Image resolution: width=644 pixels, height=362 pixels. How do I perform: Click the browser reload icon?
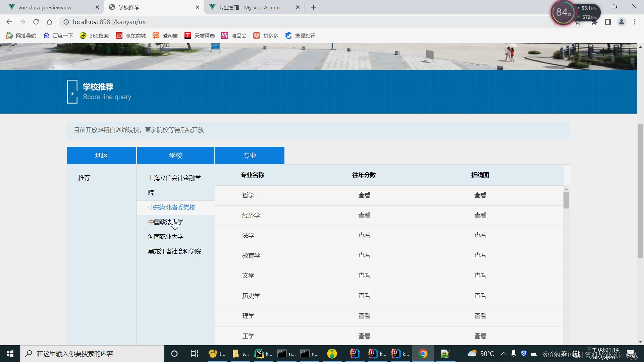tap(36, 22)
